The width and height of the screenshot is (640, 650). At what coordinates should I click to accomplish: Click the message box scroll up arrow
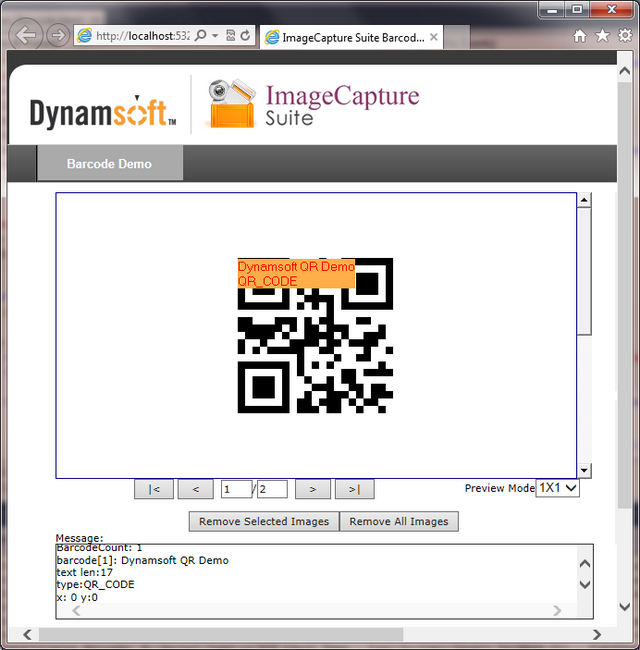[x=584, y=563]
